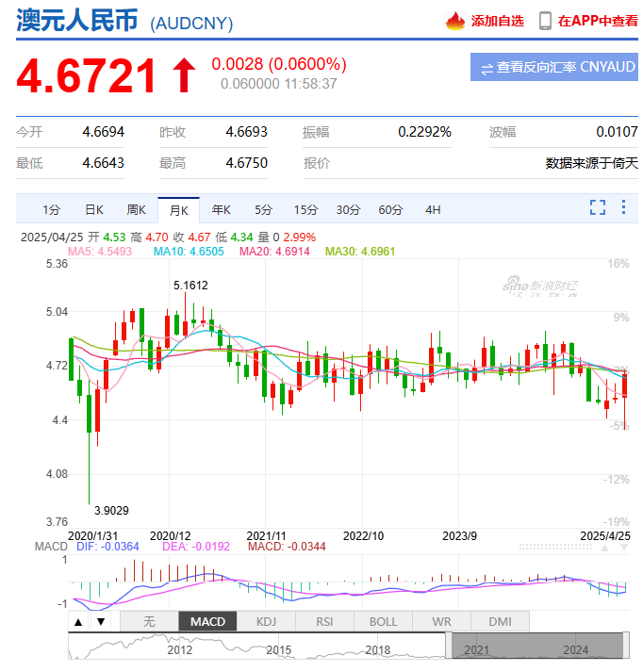
Task: Click the shaded 2021-2024 range window
Action: (x=537, y=646)
